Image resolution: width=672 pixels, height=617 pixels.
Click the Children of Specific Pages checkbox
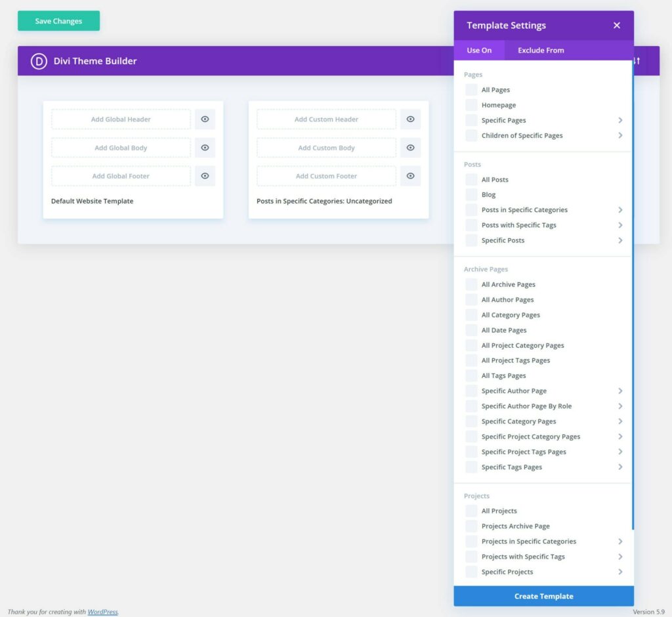[x=471, y=135]
